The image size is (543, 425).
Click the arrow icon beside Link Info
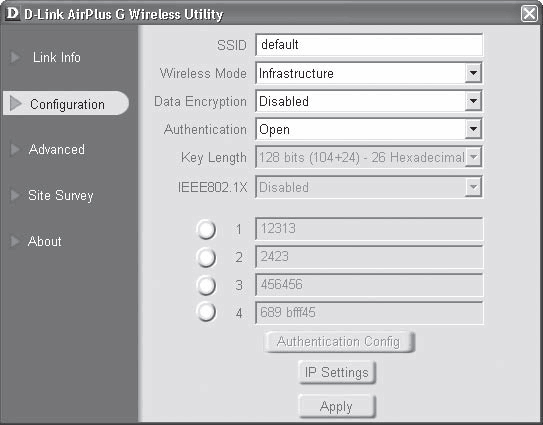click(x=15, y=57)
